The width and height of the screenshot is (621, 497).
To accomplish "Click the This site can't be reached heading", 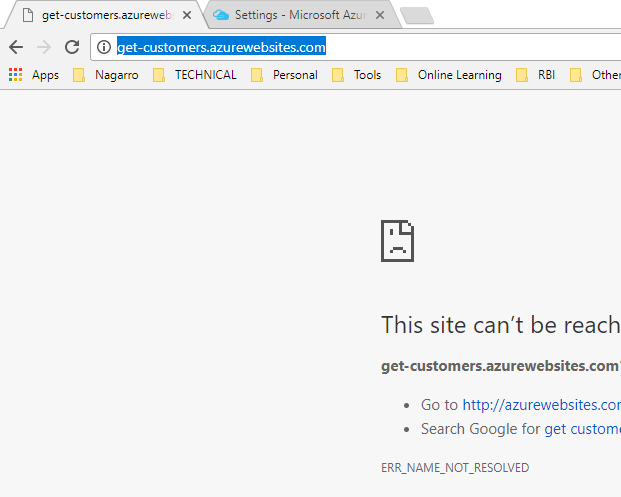I will click(501, 325).
